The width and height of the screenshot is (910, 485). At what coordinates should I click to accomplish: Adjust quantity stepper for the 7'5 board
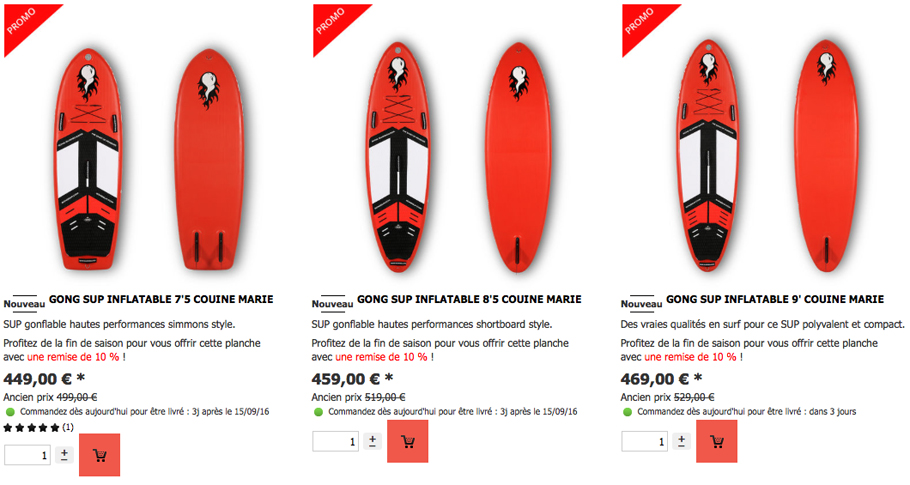coord(64,455)
